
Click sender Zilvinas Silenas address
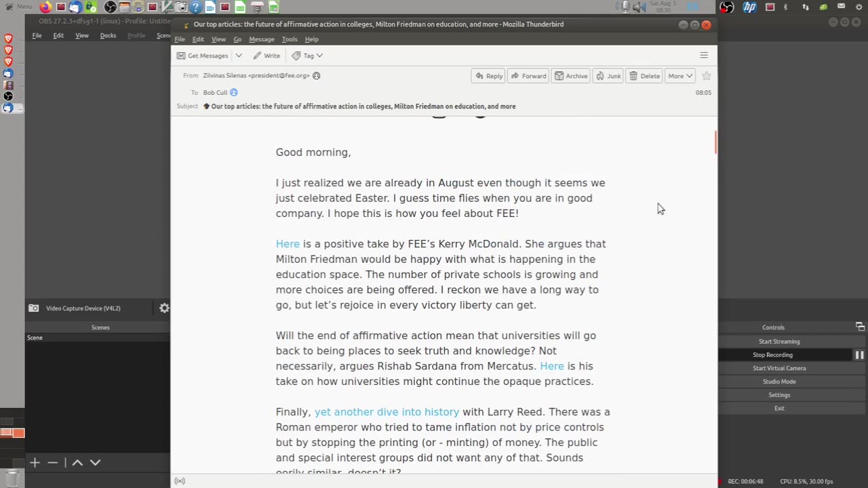[x=256, y=76]
